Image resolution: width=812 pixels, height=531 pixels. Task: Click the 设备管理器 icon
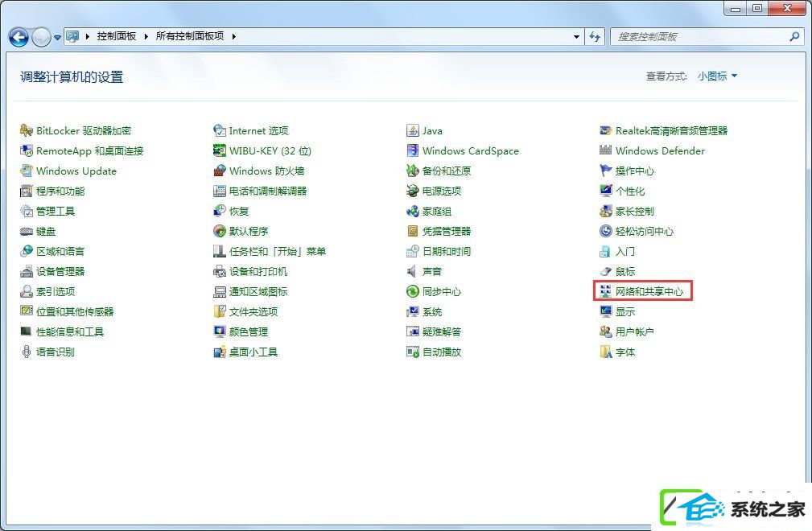point(27,271)
